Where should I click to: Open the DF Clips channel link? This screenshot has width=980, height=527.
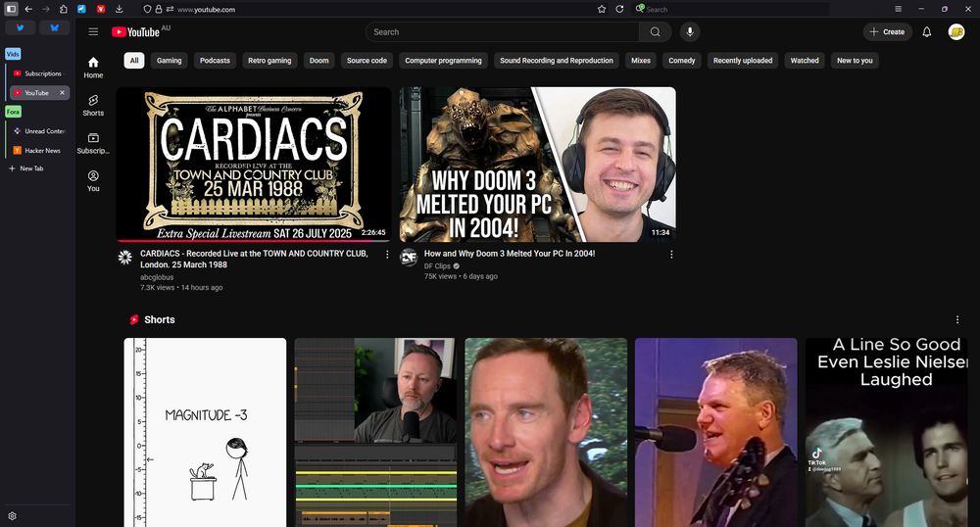coord(437,266)
